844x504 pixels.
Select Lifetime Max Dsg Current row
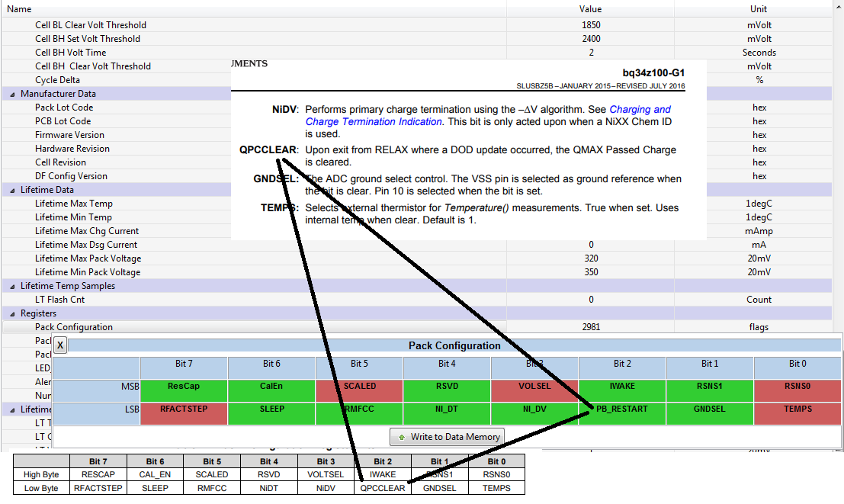pos(417,245)
